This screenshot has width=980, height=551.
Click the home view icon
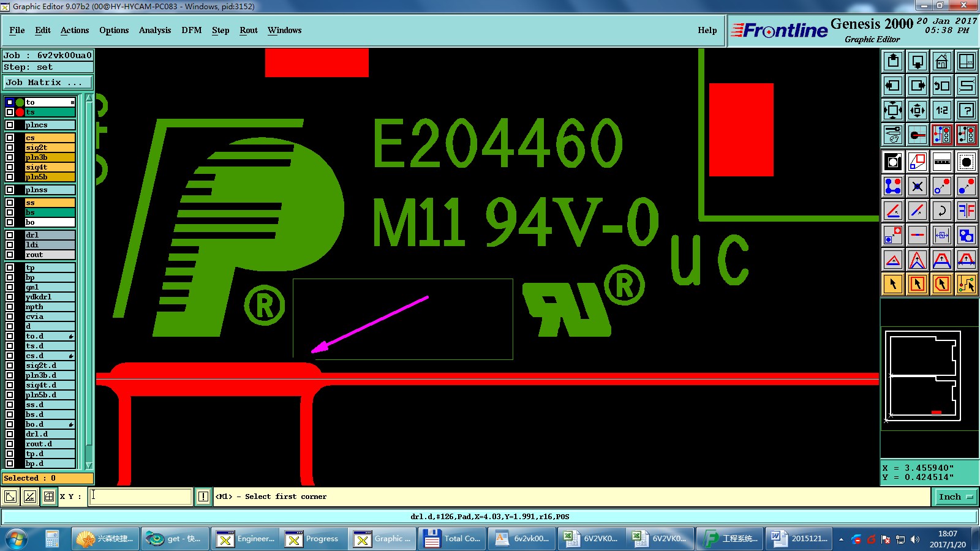tap(942, 61)
